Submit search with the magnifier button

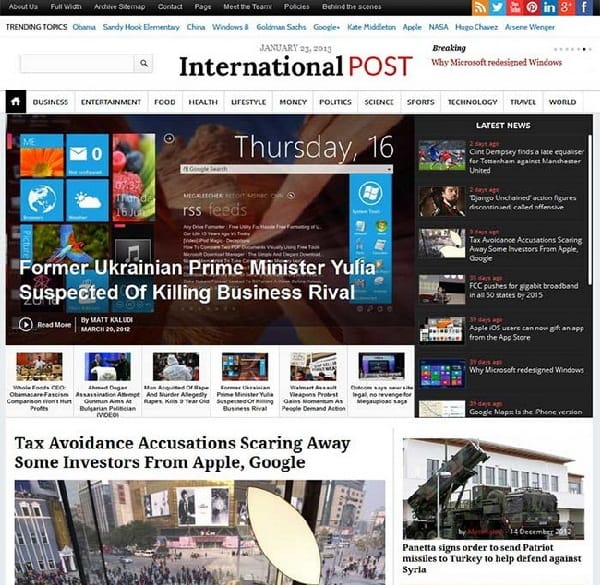pos(143,63)
